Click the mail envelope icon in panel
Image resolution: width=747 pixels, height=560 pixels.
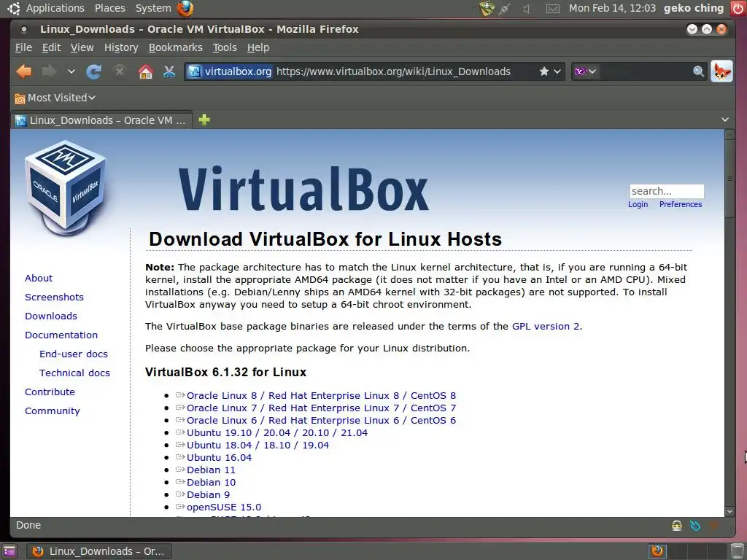pyautogui.click(x=553, y=9)
